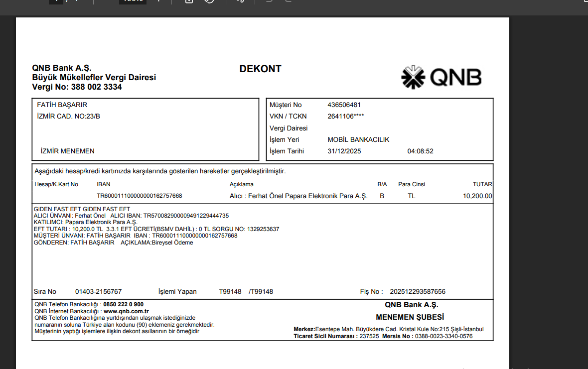588x369 pixels.
Task: Click the DEKONT document title
Action: click(x=260, y=69)
